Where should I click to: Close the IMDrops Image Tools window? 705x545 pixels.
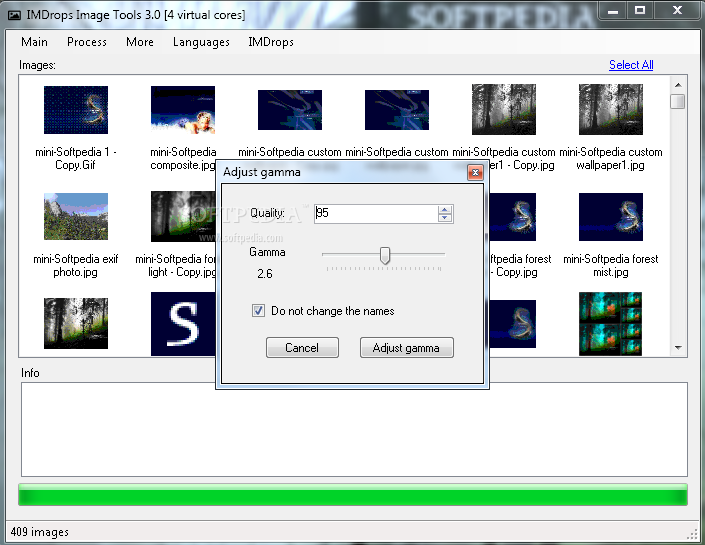(x=677, y=11)
